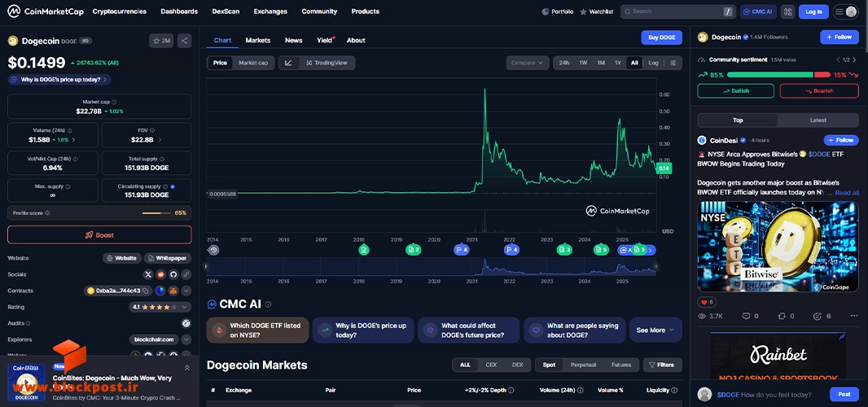Open the About tab
The width and height of the screenshot is (868, 407).
pyautogui.click(x=356, y=41)
